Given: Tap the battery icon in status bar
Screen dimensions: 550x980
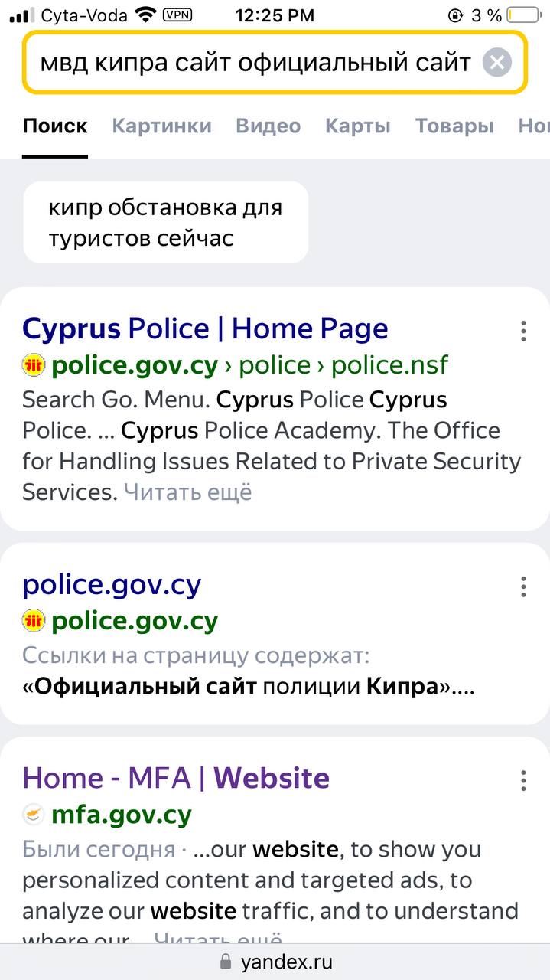Looking at the screenshot, I should point(523,15).
